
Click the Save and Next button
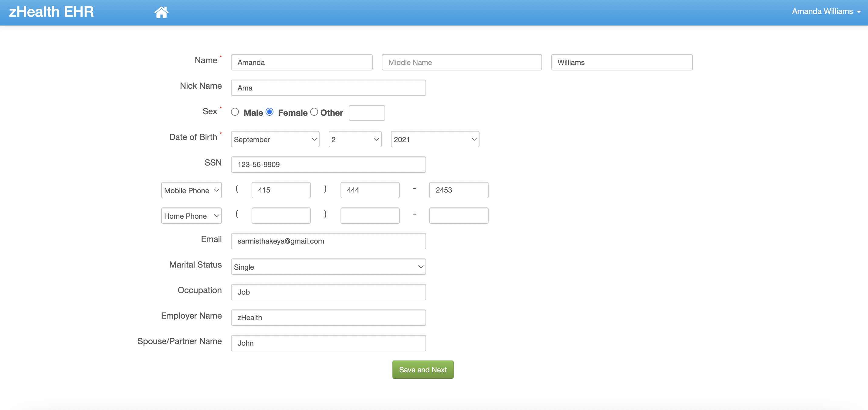pos(423,370)
